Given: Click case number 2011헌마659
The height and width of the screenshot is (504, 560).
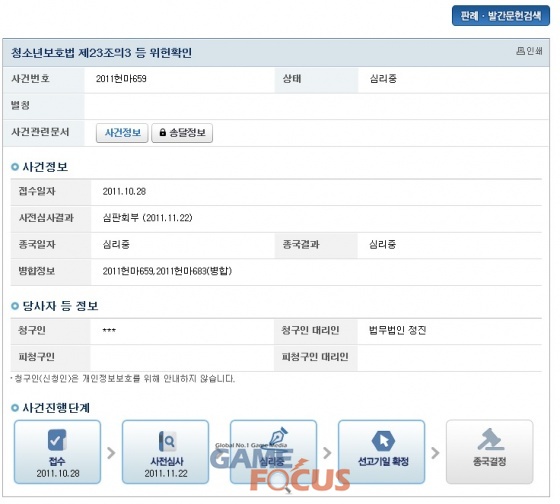Looking at the screenshot, I should 121,79.
